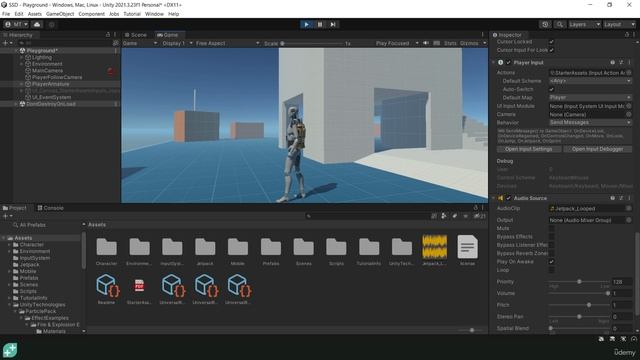
Task: Toggle the Mute checkbox in Audio Source
Action: pos(551,229)
